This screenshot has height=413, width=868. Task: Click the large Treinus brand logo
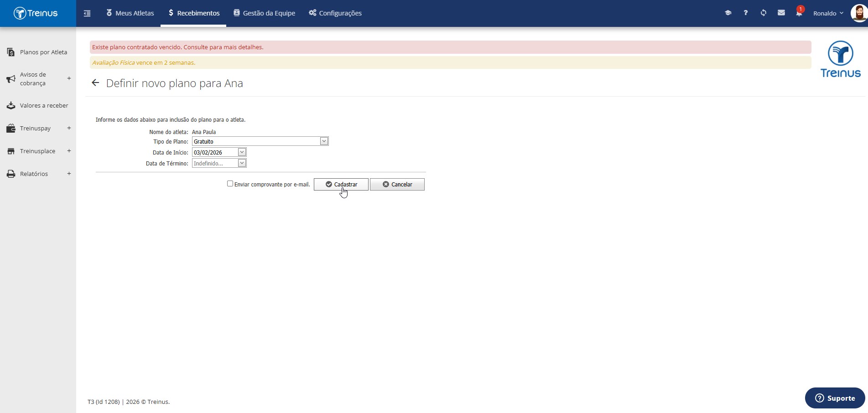[840, 59]
